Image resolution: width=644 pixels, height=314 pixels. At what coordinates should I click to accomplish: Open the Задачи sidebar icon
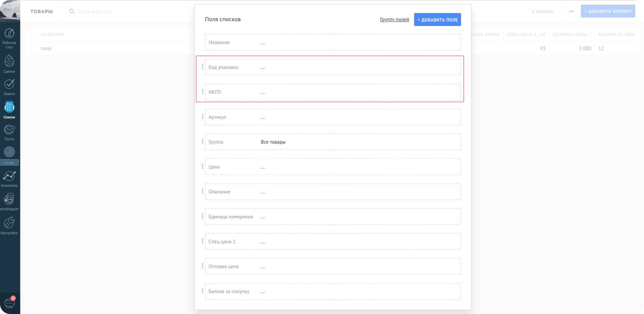(x=9, y=87)
